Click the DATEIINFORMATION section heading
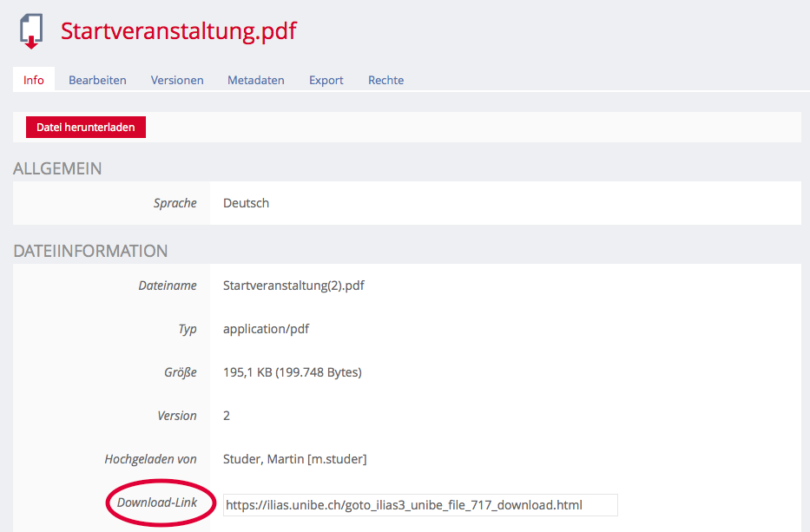This screenshot has height=532, width=810. pos(90,251)
